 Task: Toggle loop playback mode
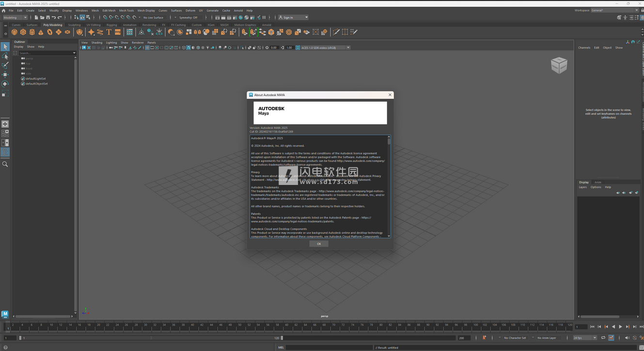point(603,338)
